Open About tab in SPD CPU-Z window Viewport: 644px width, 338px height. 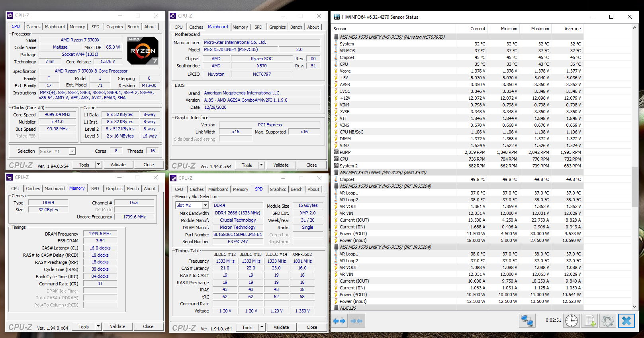pyautogui.click(x=313, y=189)
